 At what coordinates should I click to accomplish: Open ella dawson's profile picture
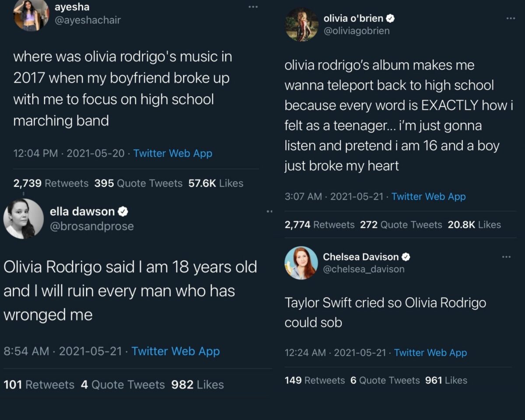coord(24,219)
